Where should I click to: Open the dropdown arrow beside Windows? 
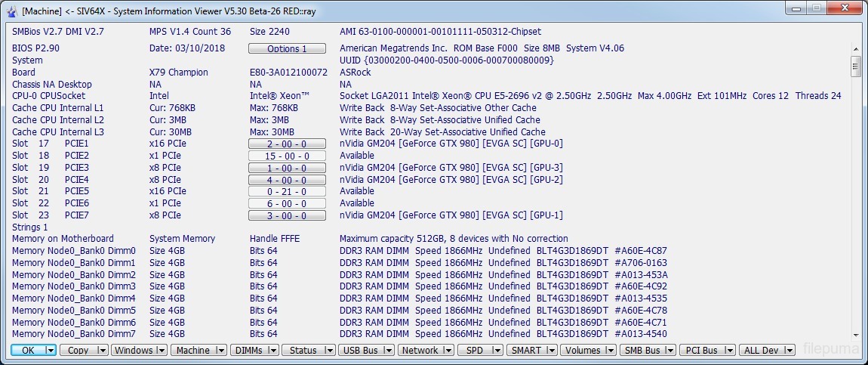point(161,351)
